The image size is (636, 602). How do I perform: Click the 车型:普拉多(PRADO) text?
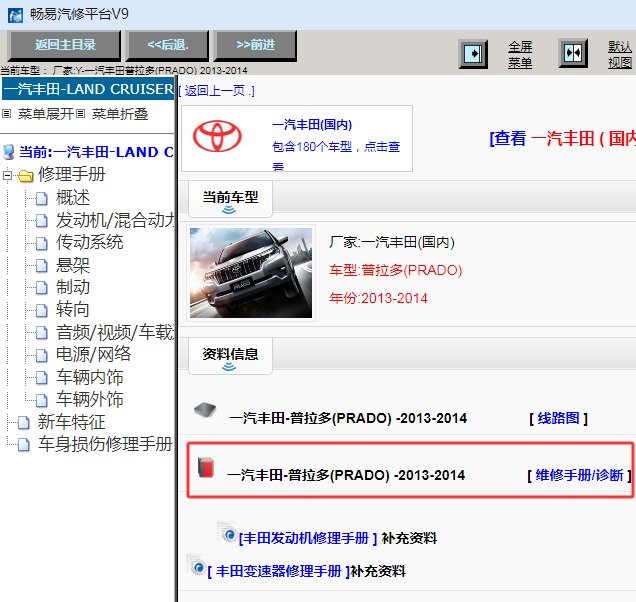(395, 270)
